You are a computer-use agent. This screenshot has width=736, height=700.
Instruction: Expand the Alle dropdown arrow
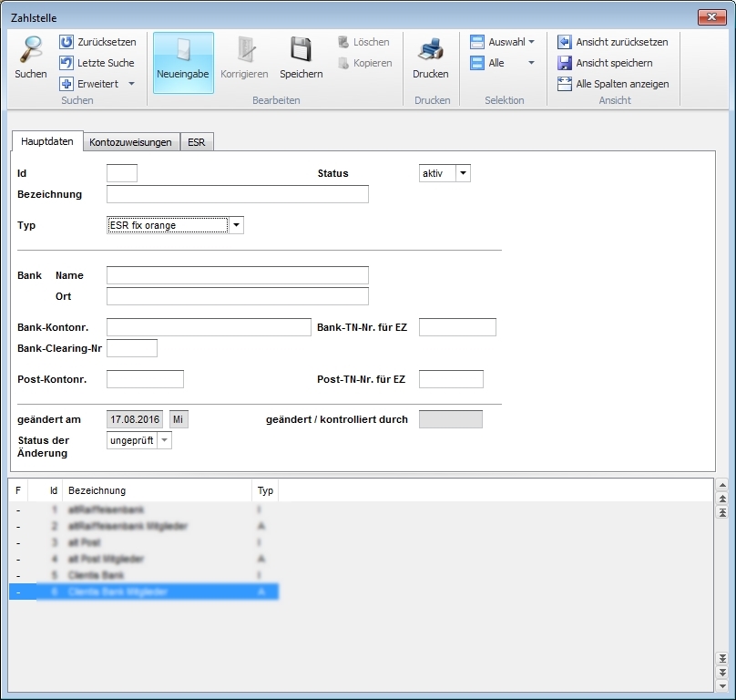click(x=531, y=63)
